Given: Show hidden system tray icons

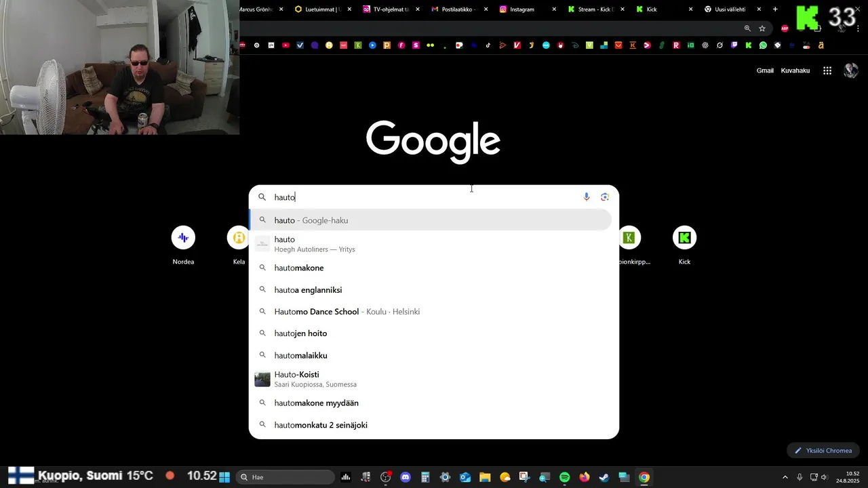Looking at the screenshot, I should pos(785,477).
